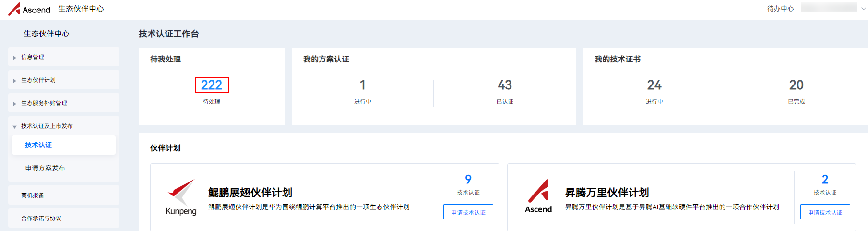This screenshot has height=231, width=868.
Task: Select the 技术认证 submenu item
Action: (64, 145)
